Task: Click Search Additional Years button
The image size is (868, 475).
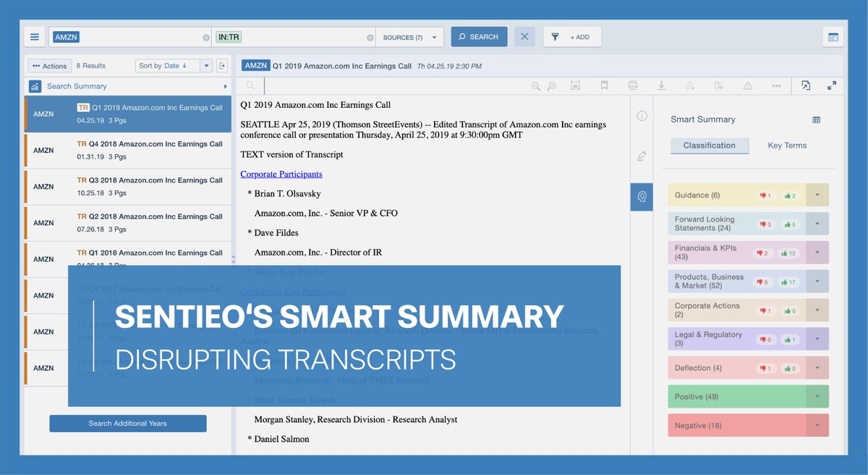Action: pos(128,424)
